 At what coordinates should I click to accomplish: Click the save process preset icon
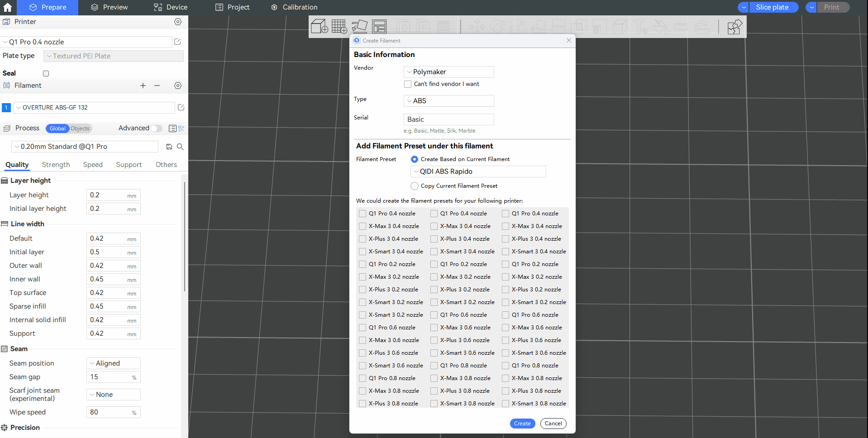pos(169,147)
